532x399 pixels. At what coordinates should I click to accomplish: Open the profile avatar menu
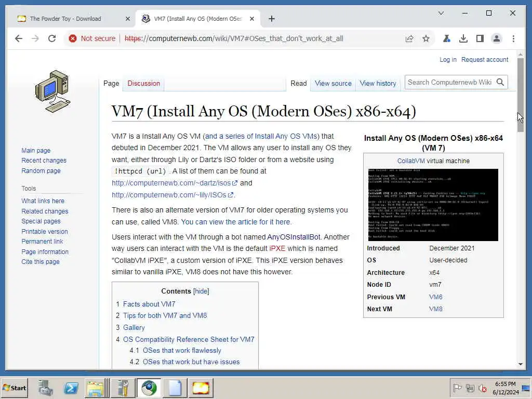pos(496,38)
